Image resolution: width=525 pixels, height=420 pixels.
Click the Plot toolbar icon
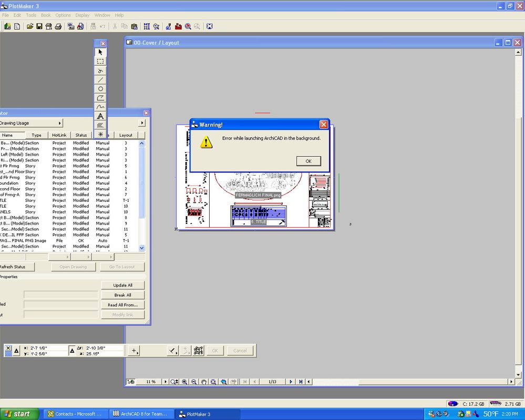48,26
